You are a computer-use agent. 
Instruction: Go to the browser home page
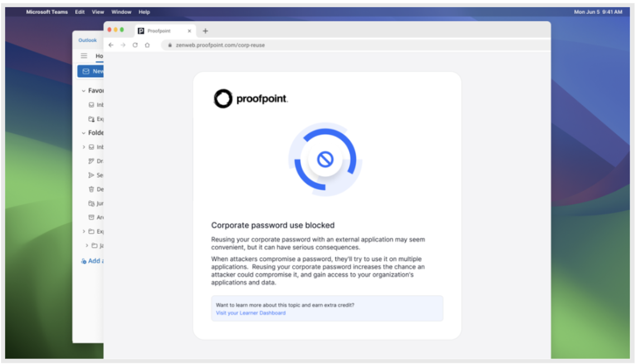pyautogui.click(x=147, y=45)
